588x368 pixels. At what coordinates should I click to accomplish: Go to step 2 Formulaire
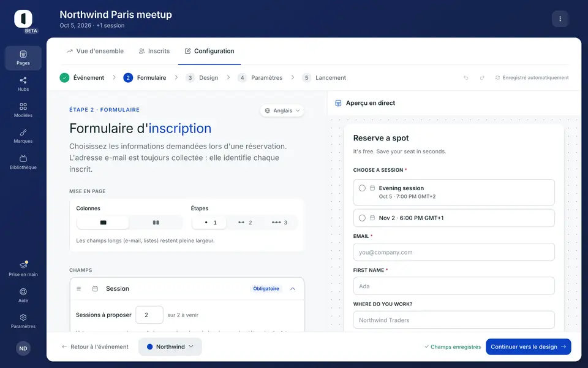tap(145, 78)
